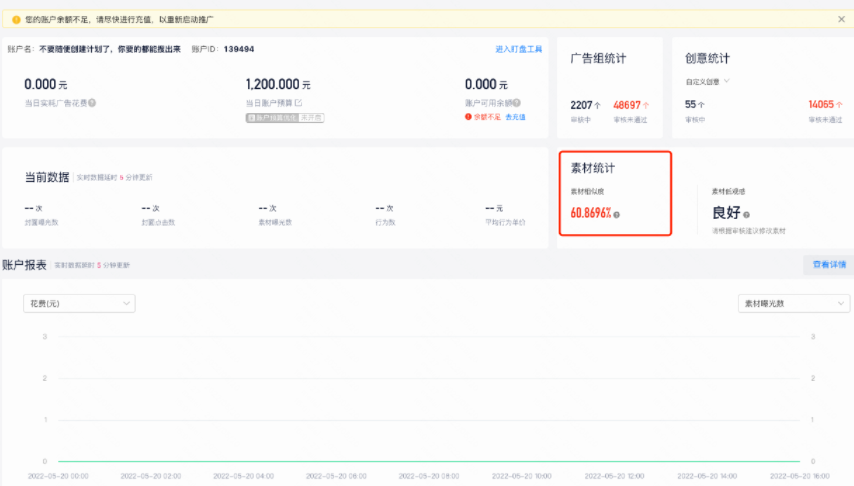Click the 60.8696% 素材相似度 value
854x486 pixels.
coord(590,213)
